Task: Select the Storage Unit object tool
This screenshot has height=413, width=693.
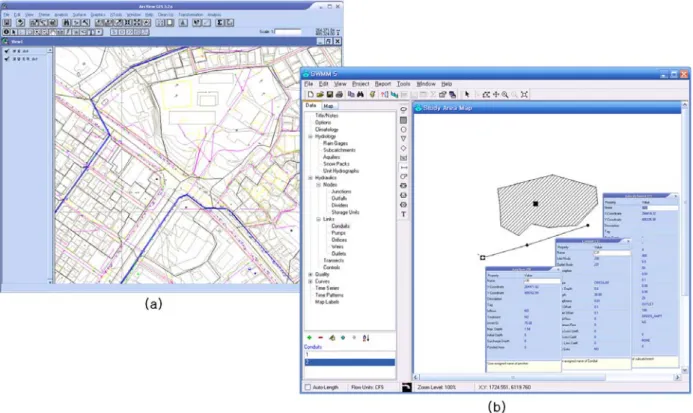Action: 404,158
